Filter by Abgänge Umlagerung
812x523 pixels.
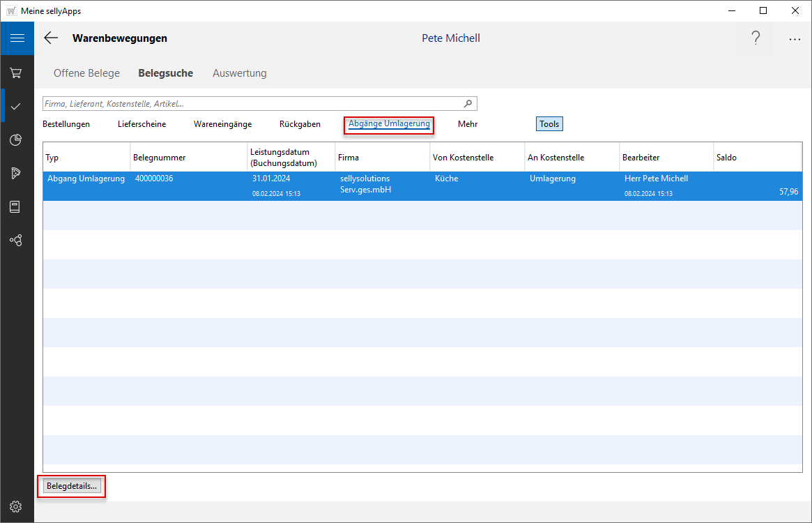click(x=389, y=124)
